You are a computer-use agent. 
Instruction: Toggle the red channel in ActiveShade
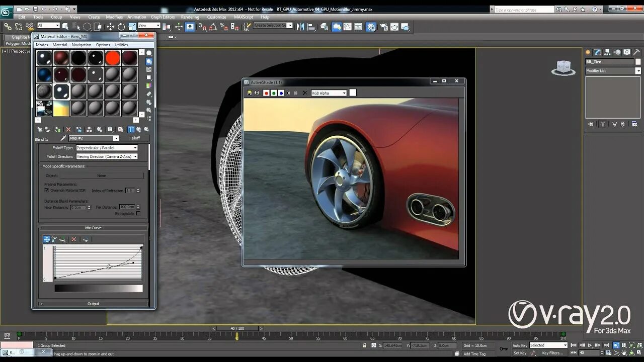(266, 93)
